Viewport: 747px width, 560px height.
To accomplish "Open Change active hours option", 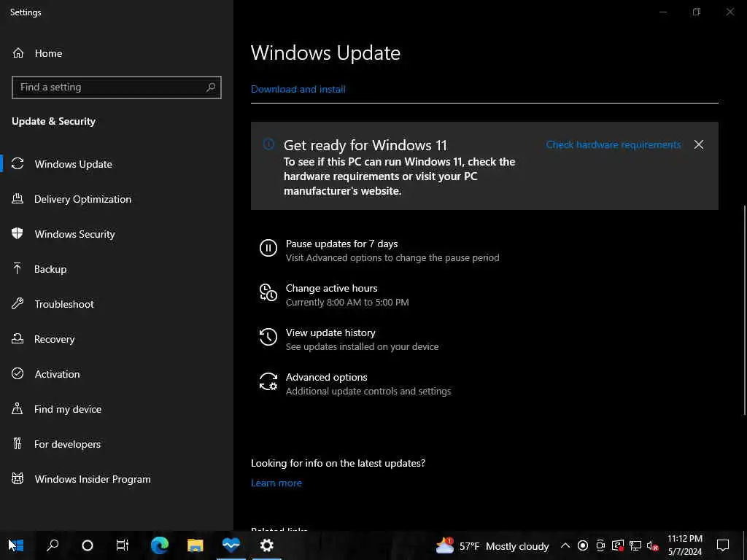I will (334, 295).
